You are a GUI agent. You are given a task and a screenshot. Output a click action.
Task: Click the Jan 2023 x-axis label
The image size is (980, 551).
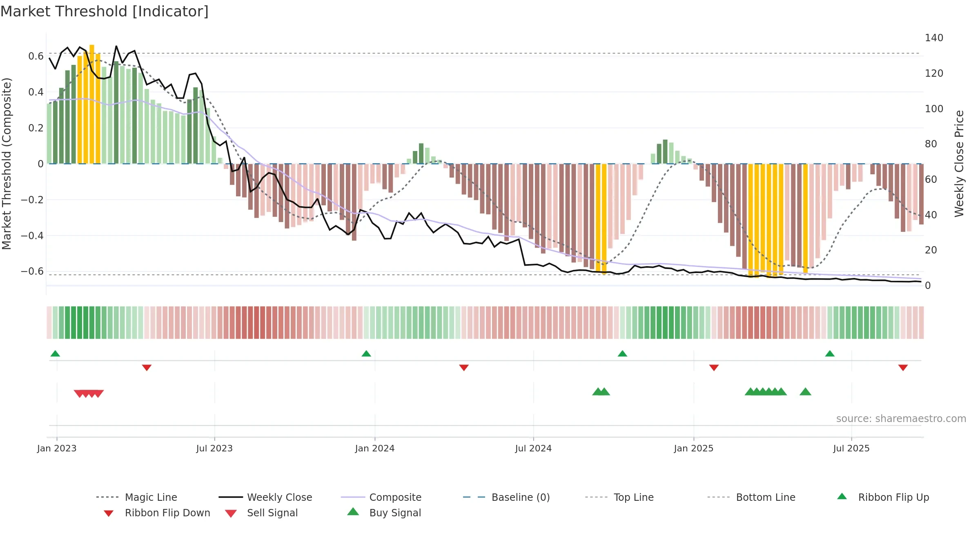pyautogui.click(x=57, y=448)
